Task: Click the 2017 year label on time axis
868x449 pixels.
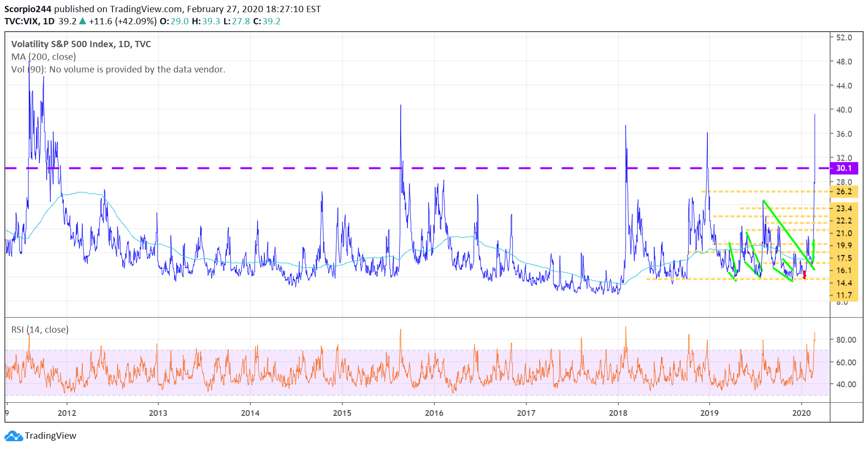Action: (526, 413)
